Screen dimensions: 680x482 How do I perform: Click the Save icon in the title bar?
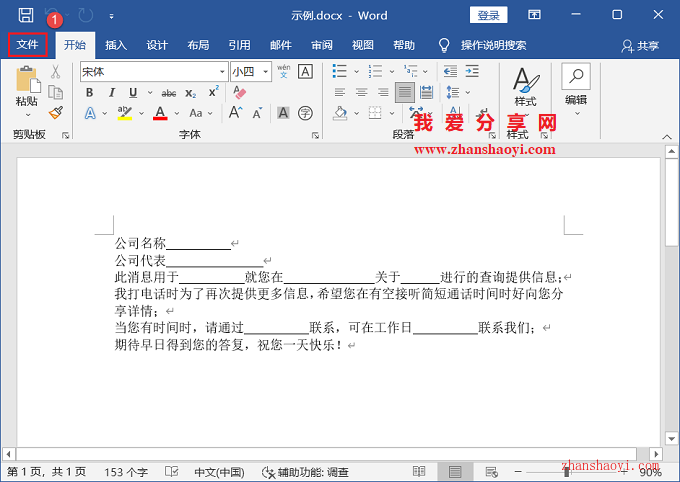point(26,15)
